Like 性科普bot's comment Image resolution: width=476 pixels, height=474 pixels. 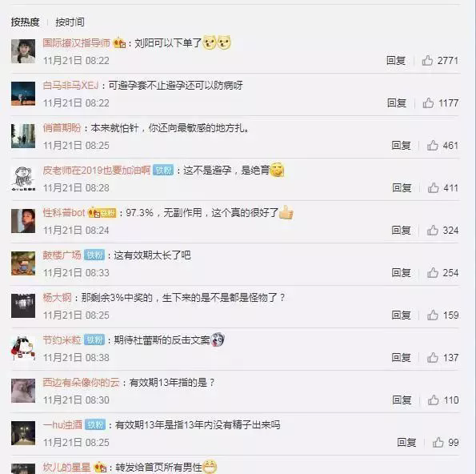tap(433, 231)
